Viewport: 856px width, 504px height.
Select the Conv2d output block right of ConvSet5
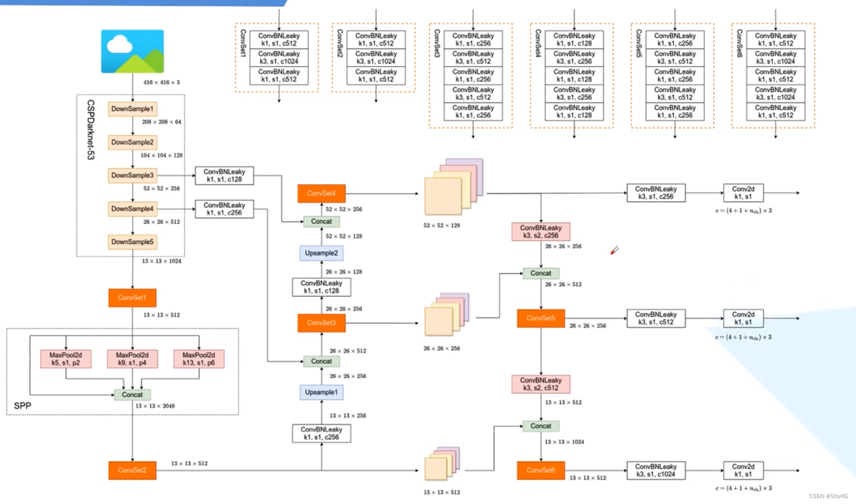tap(743, 319)
